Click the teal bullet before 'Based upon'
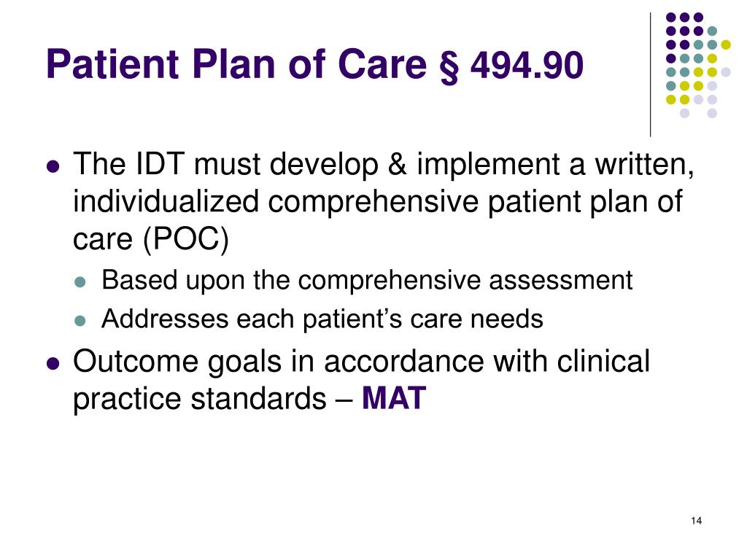 pyautogui.click(x=80, y=282)
